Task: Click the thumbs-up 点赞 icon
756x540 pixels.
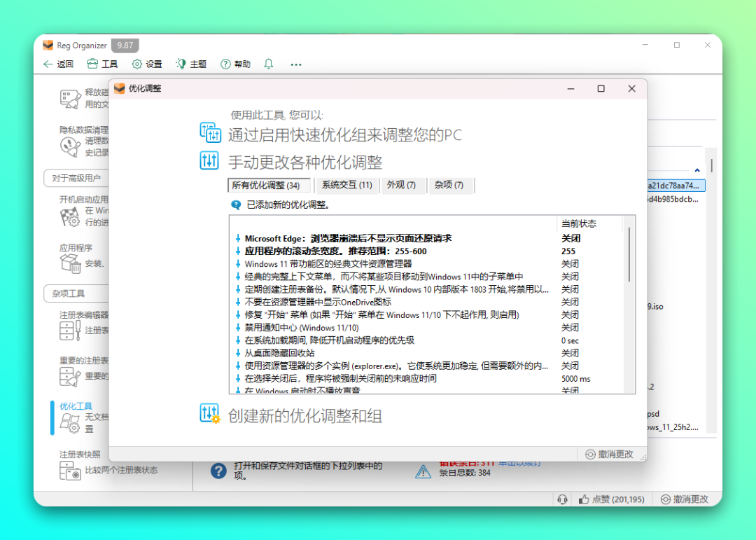Action: pyautogui.click(x=584, y=499)
